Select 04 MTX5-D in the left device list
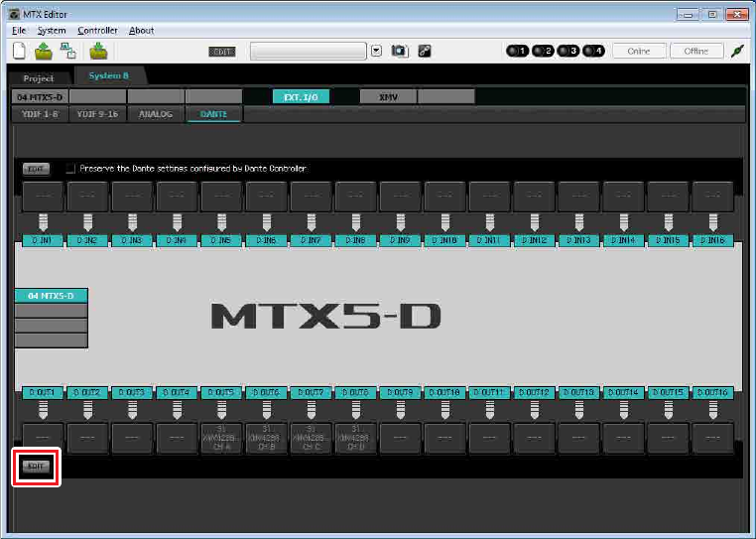The image size is (756, 539). [x=52, y=296]
